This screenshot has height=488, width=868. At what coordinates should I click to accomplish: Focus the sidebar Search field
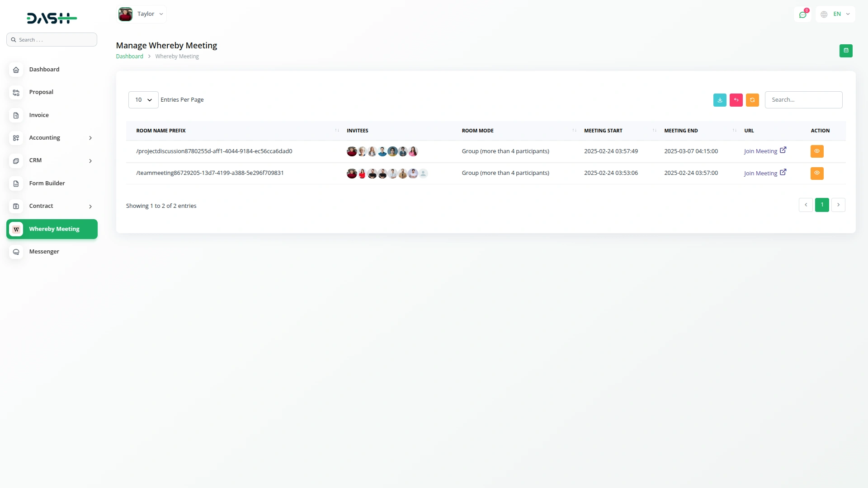point(52,40)
